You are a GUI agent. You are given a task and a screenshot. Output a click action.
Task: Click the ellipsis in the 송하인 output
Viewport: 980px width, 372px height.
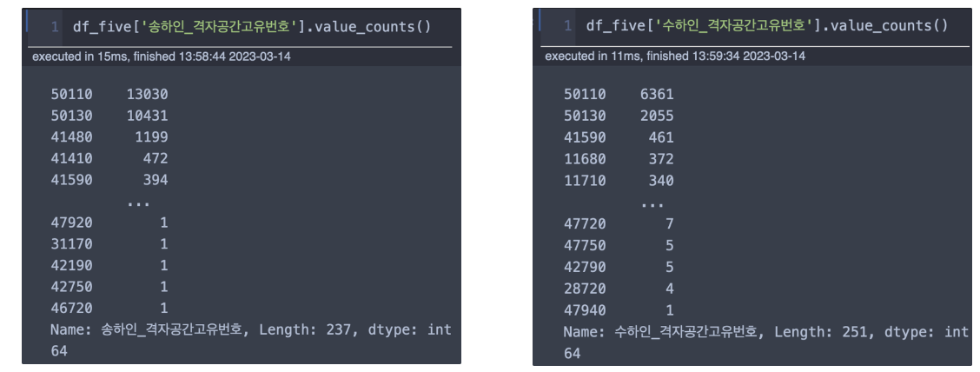click(x=137, y=203)
